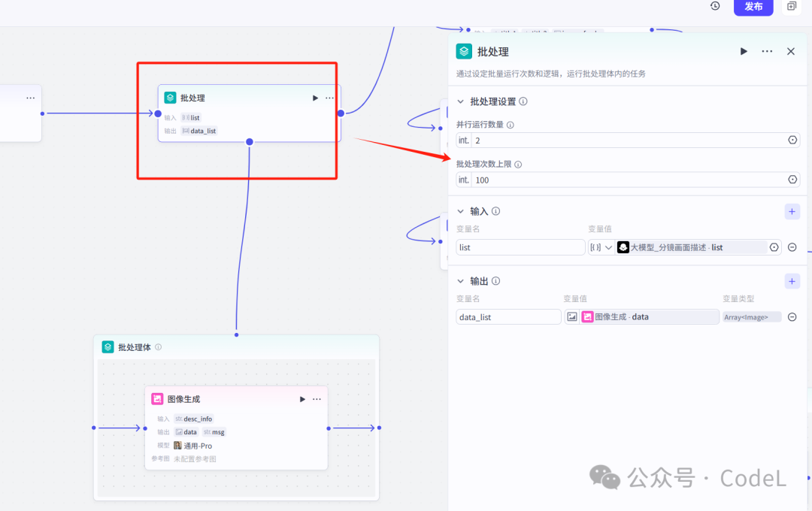Remove the list input variable

click(792, 247)
